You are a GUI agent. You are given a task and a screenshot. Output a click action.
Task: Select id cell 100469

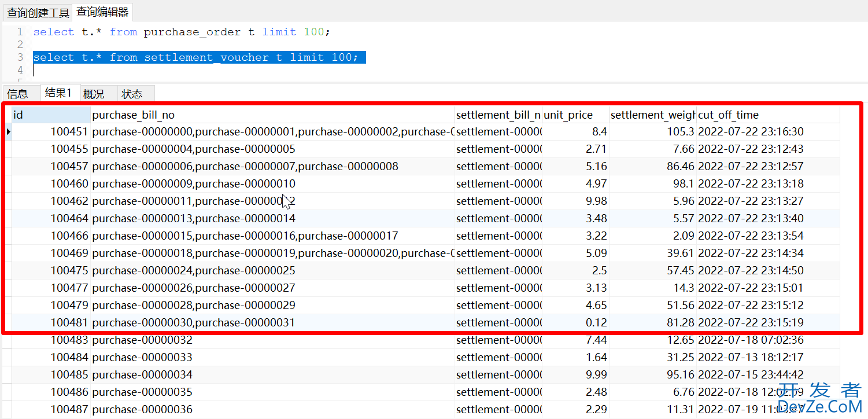(51, 253)
